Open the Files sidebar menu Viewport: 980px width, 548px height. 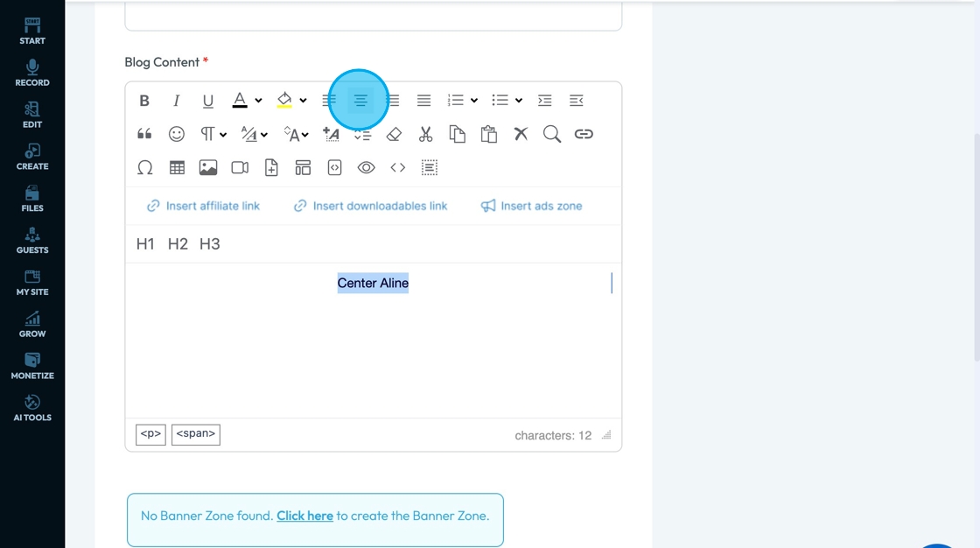[32, 199]
